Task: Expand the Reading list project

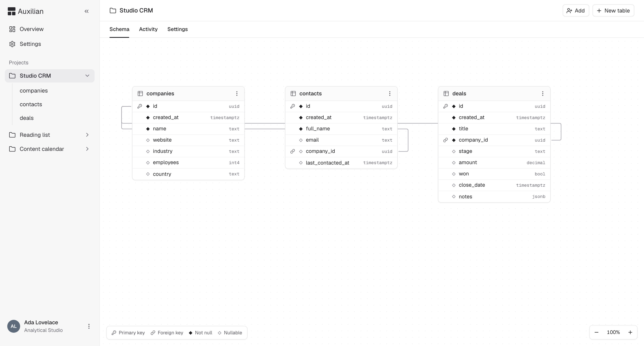Action: click(87, 135)
